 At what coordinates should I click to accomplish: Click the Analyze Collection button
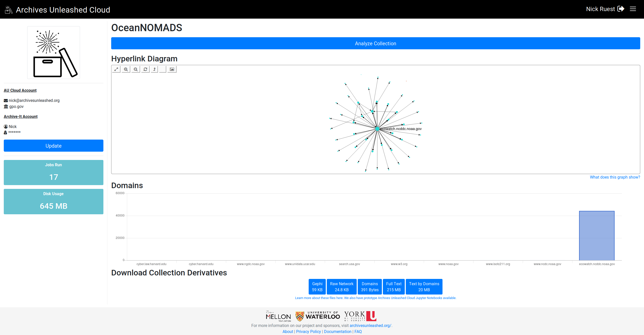click(x=376, y=43)
